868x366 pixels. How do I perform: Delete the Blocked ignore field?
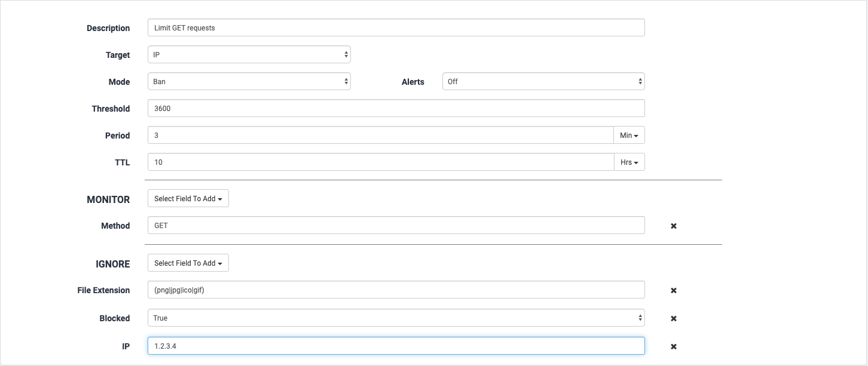point(673,318)
